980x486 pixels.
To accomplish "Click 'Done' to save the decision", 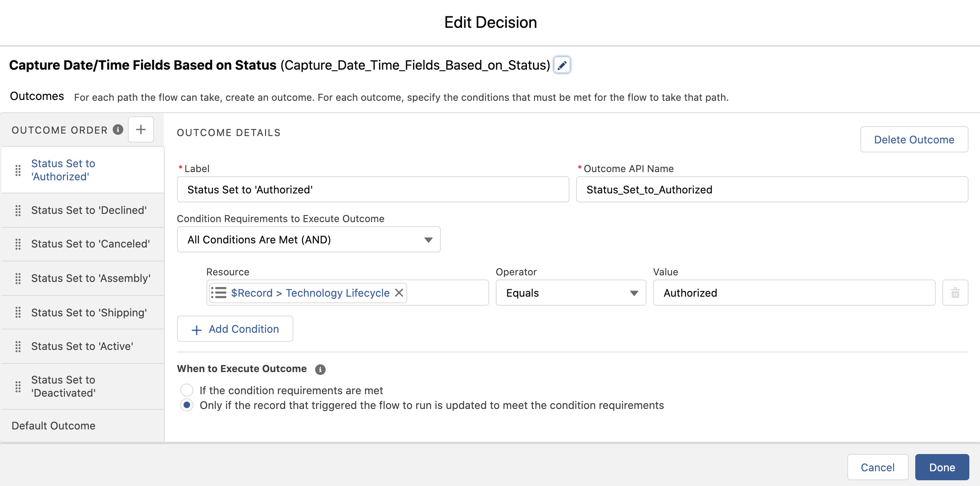I will [x=944, y=467].
